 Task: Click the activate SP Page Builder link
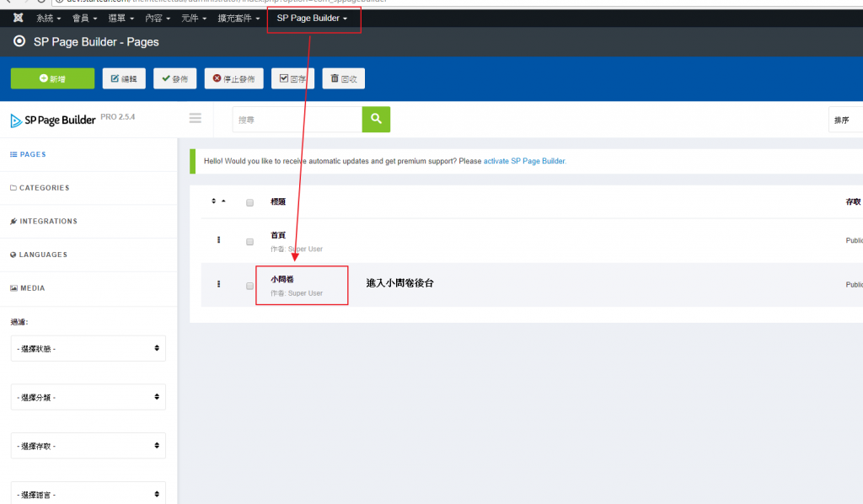[x=524, y=161]
